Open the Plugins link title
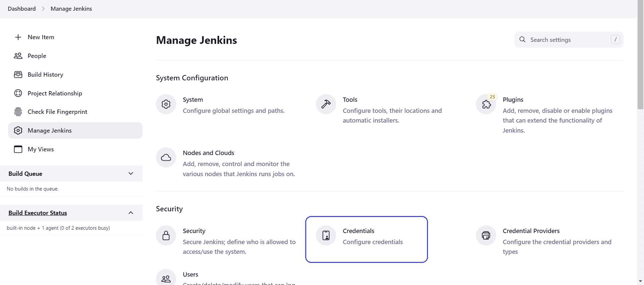The height and width of the screenshot is (285, 644). [x=513, y=99]
